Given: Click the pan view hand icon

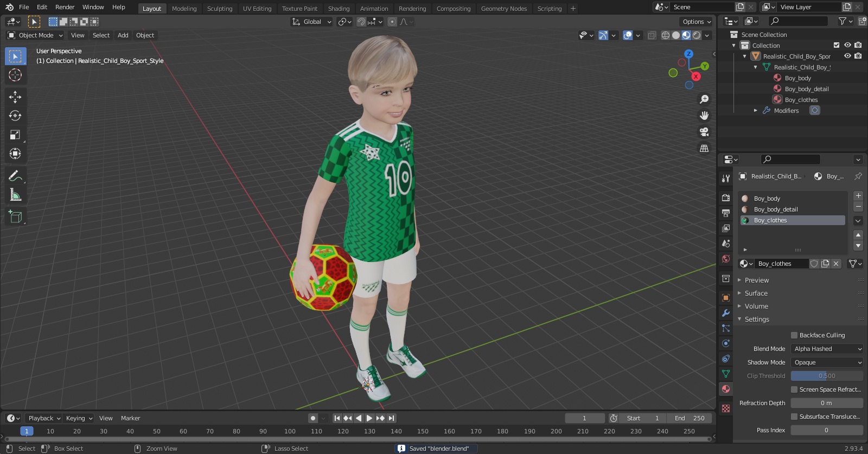Looking at the screenshot, I should [x=704, y=116].
